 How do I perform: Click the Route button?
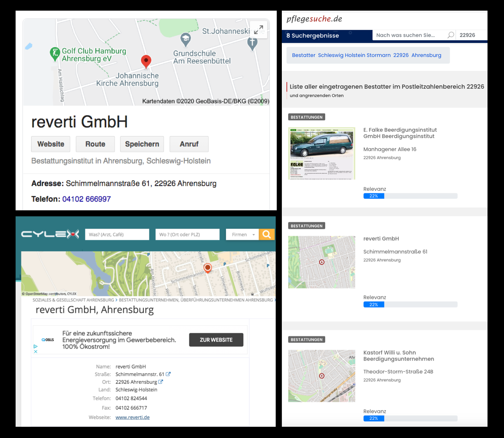coord(95,144)
